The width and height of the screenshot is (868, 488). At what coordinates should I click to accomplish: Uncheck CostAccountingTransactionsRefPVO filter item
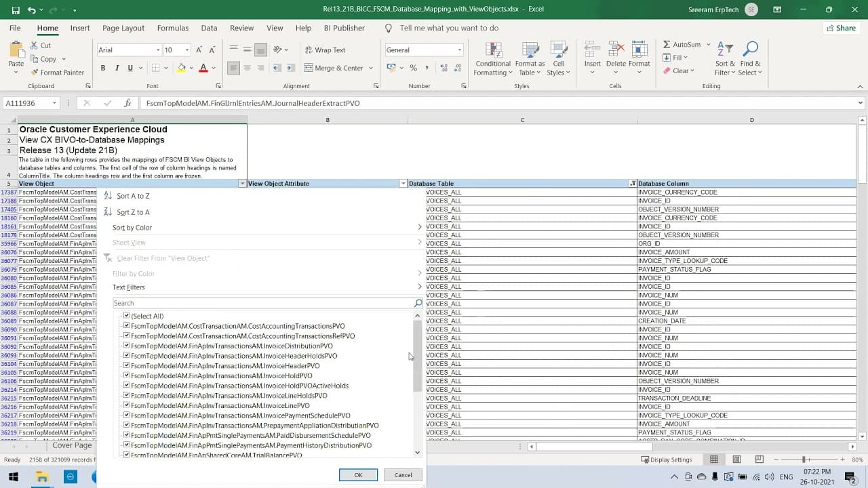(126, 336)
